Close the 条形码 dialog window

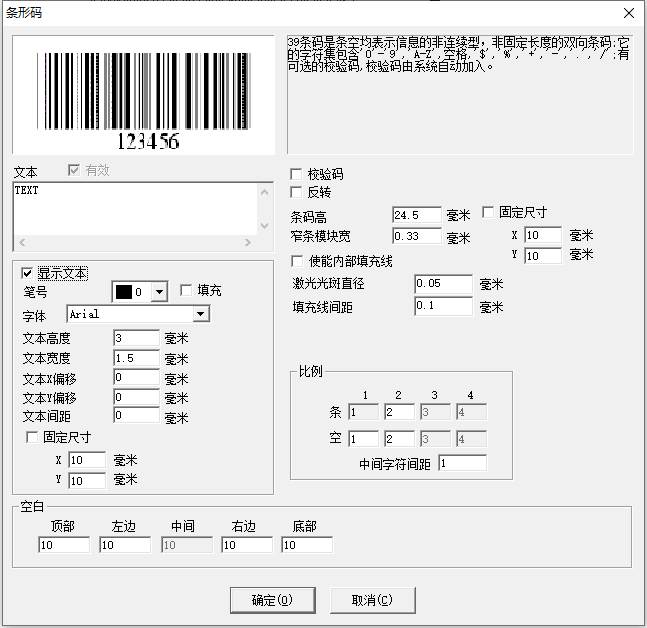[x=629, y=13]
